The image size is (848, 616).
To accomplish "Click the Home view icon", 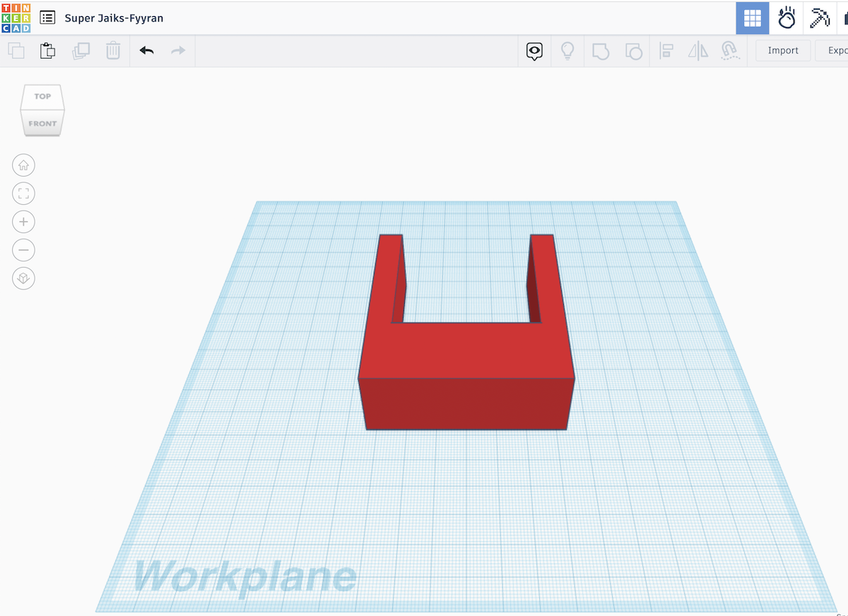I will click(x=23, y=165).
